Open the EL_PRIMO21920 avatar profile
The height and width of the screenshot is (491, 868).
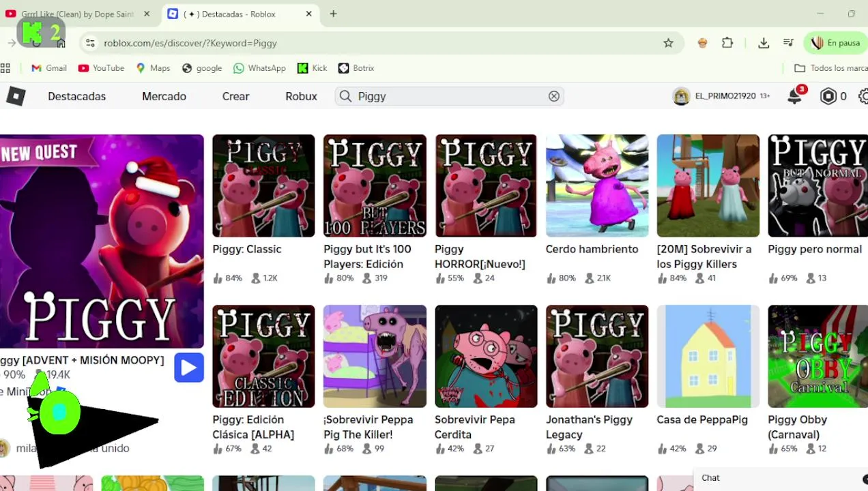click(x=681, y=96)
